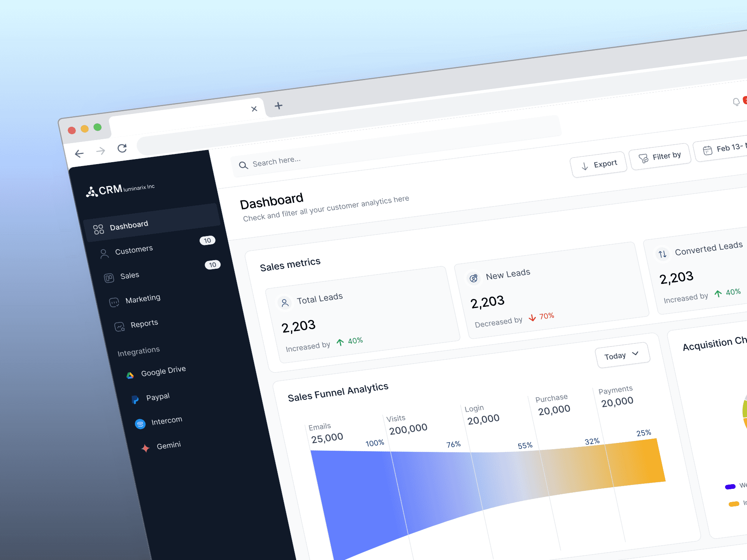Click the New Leads icon
The width and height of the screenshot is (747, 560).
(x=473, y=278)
